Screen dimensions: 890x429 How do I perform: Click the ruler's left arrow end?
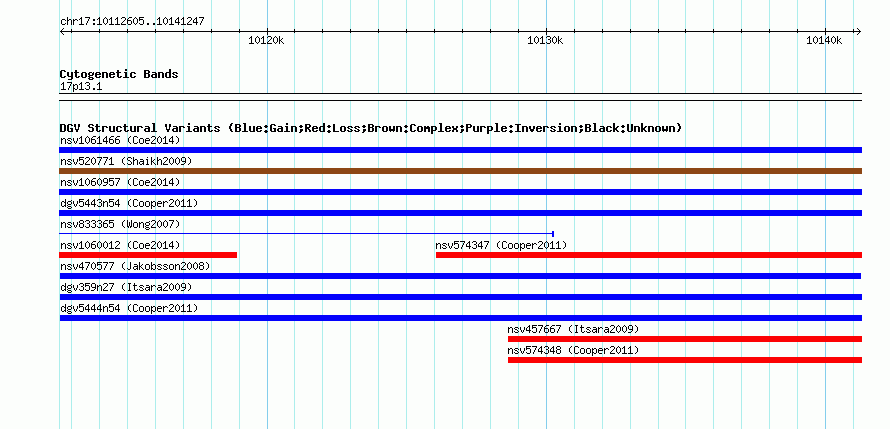coord(62,31)
